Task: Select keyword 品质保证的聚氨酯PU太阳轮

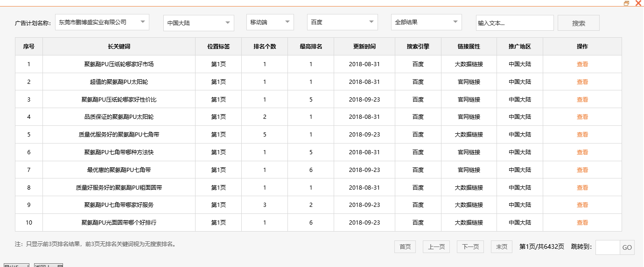Action: [x=119, y=117]
